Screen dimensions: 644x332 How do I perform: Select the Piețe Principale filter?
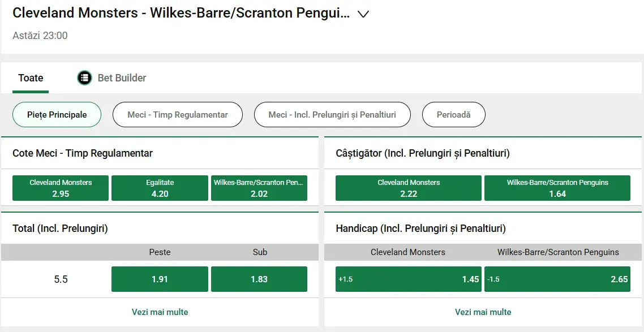coord(57,114)
